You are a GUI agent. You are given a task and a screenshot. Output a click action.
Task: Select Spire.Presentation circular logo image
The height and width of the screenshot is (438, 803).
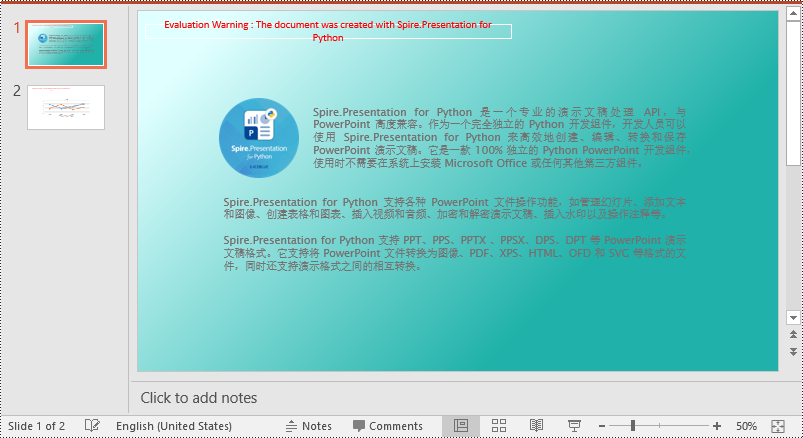[x=259, y=138]
